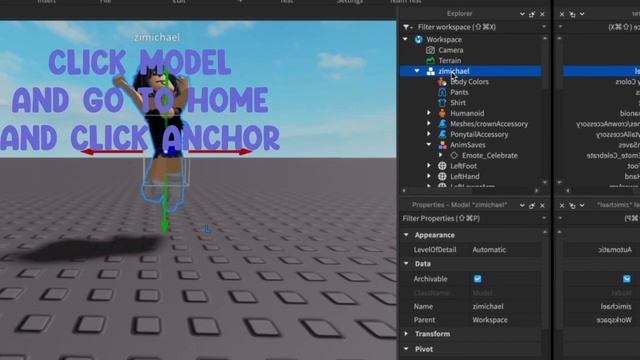
Task: Select the Pants row in Explorer
Action: (471, 92)
